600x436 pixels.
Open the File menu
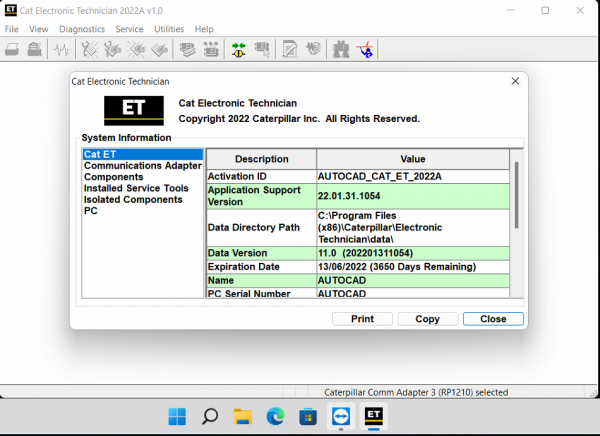[11, 29]
